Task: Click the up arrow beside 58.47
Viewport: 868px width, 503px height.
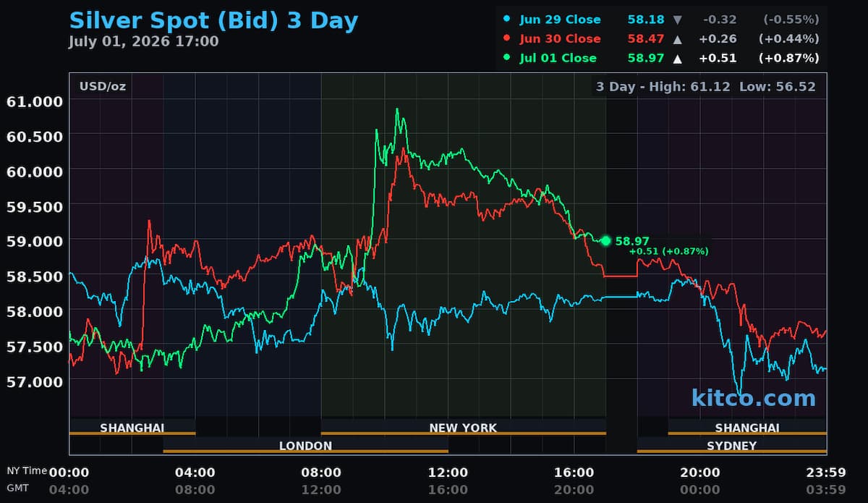Action: 678,38
